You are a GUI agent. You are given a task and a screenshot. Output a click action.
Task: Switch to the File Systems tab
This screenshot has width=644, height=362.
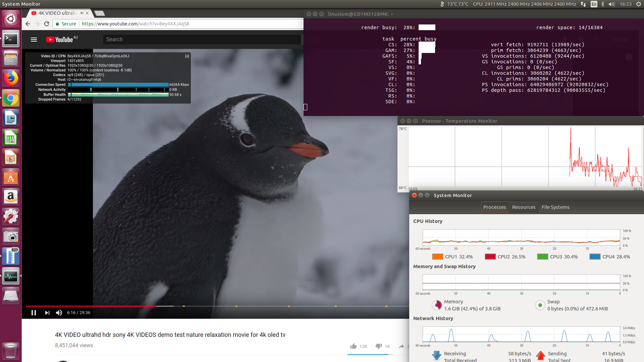tap(555, 207)
